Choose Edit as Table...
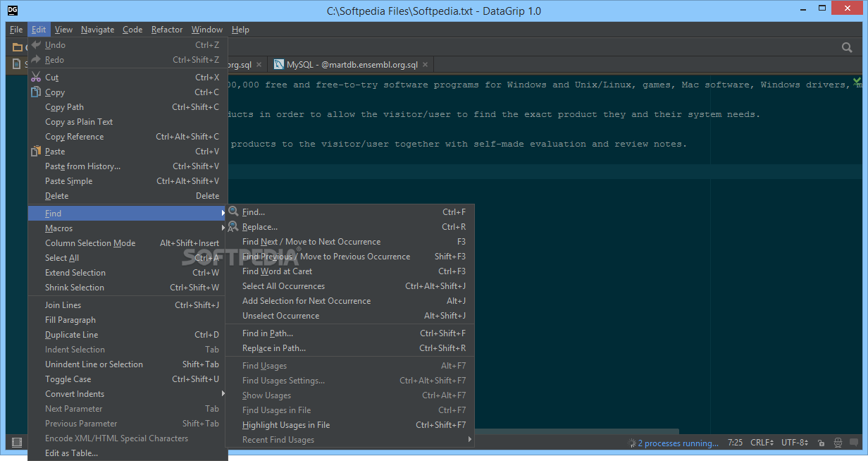 [128, 453]
